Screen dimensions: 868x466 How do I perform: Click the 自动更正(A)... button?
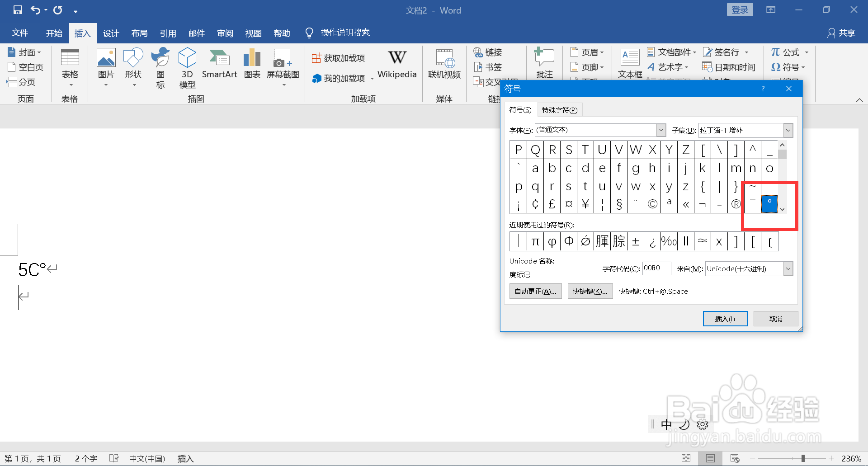536,292
